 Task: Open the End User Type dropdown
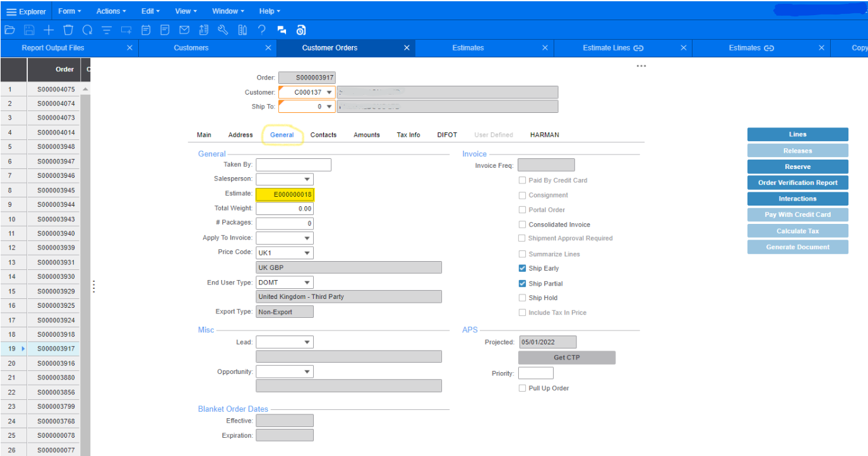pyautogui.click(x=307, y=283)
